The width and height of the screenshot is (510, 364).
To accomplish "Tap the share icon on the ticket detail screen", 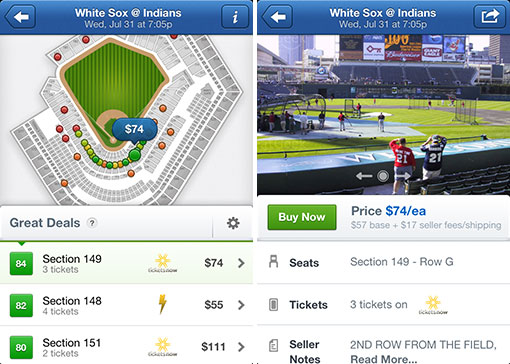I will pyautogui.click(x=489, y=16).
